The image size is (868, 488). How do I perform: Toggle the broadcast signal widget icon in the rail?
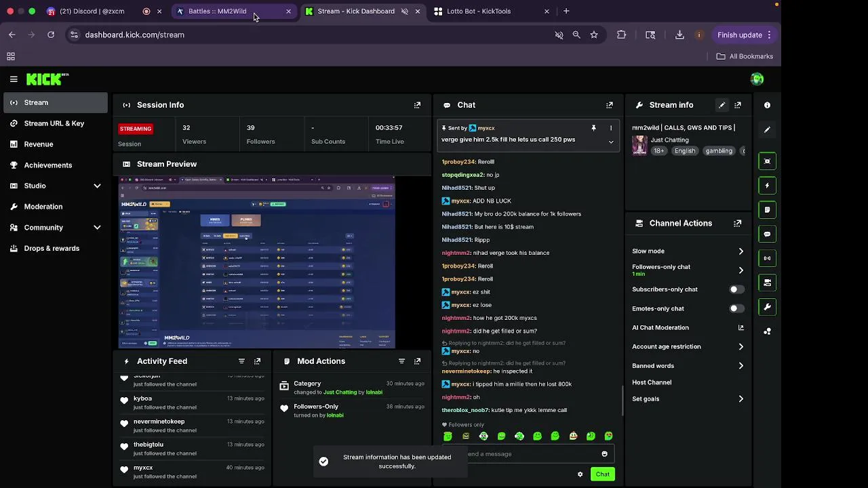(767, 258)
